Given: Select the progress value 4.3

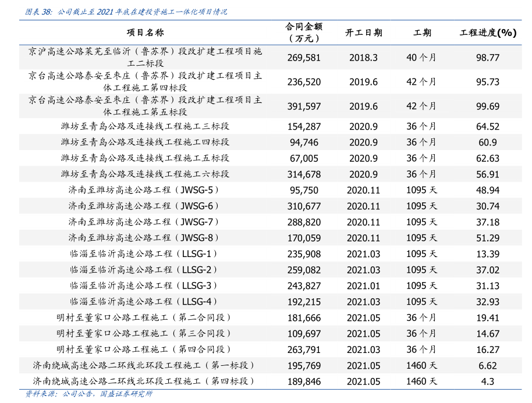Looking at the screenshot, I should click(x=488, y=381).
